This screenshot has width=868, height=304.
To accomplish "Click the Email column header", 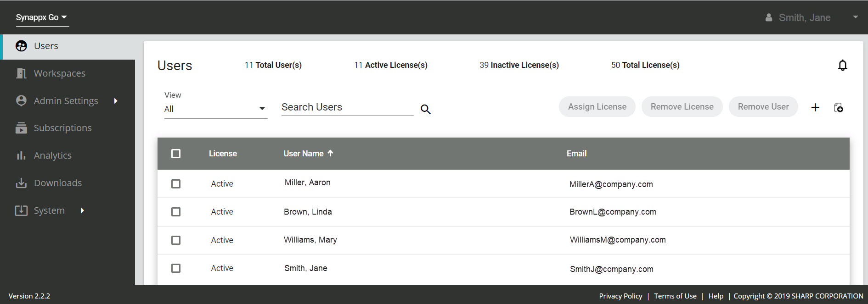I will 576,154.
